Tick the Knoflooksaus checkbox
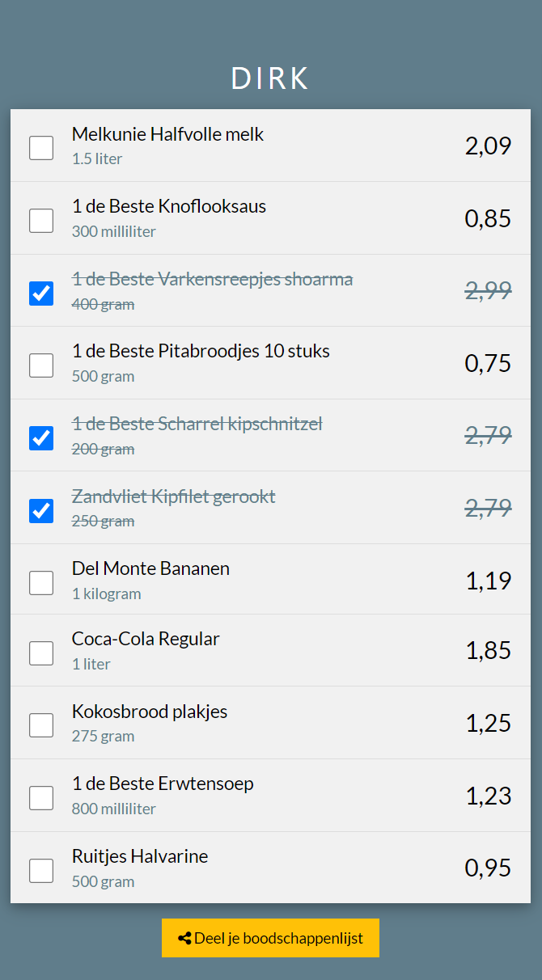Viewport: 542px width, 980px height. [41, 221]
